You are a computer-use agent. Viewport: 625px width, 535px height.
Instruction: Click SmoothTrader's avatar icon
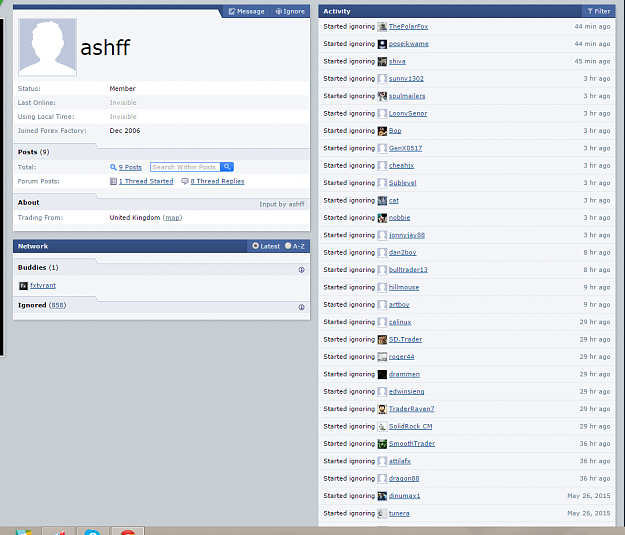[x=382, y=444]
